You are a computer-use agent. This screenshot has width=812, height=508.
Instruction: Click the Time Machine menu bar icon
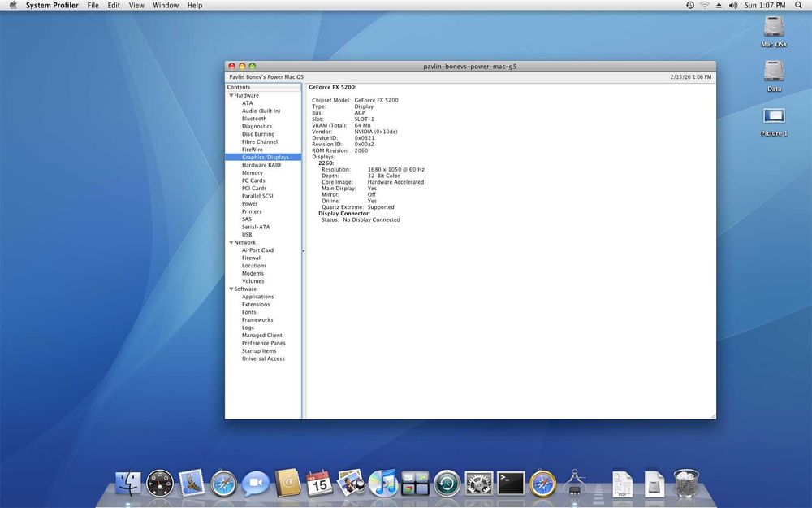tap(689, 5)
